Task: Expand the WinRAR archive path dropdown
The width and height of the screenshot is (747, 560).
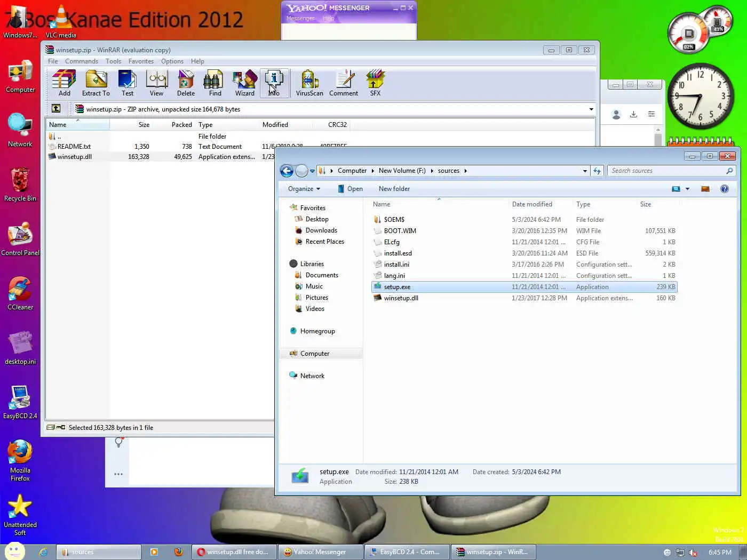Action: point(591,109)
